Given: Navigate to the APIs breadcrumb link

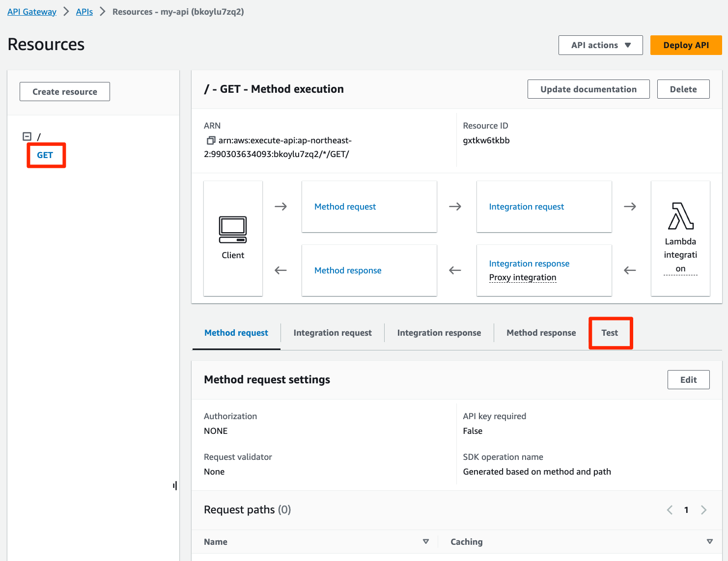Looking at the screenshot, I should pyautogui.click(x=84, y=12).
